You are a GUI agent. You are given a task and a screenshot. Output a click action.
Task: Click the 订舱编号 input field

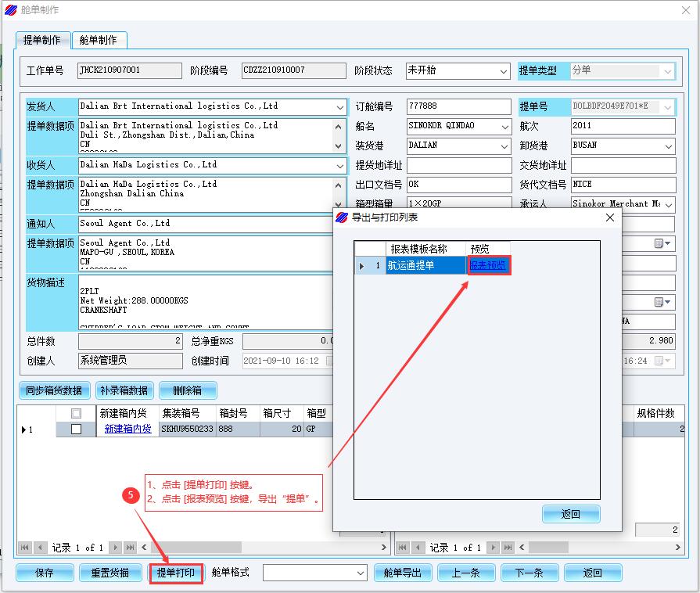[x=458, y=106]
